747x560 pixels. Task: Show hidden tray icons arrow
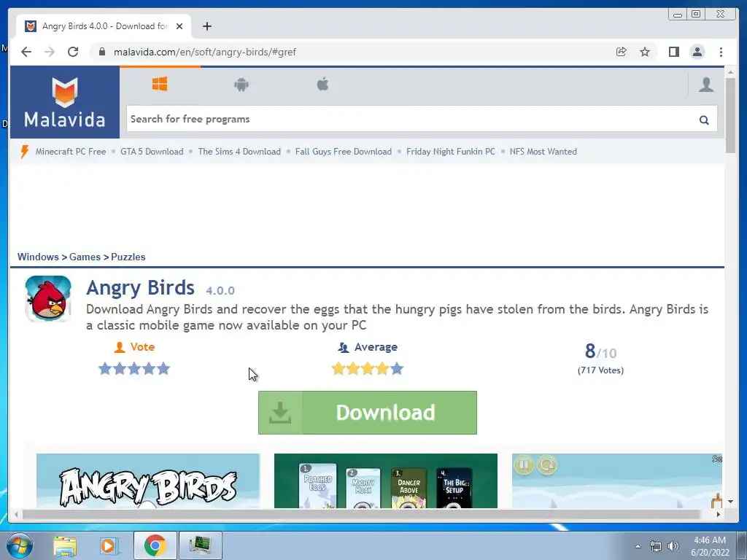tap(638, 547)
